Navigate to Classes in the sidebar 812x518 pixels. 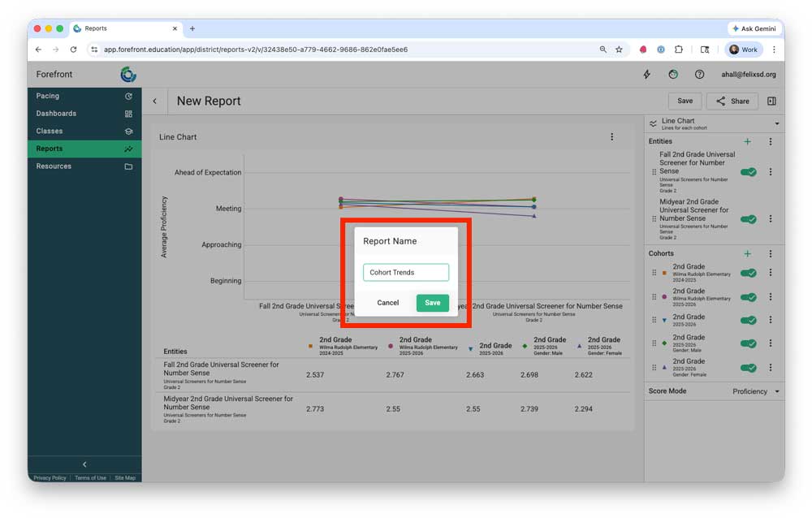coord(50,131)
